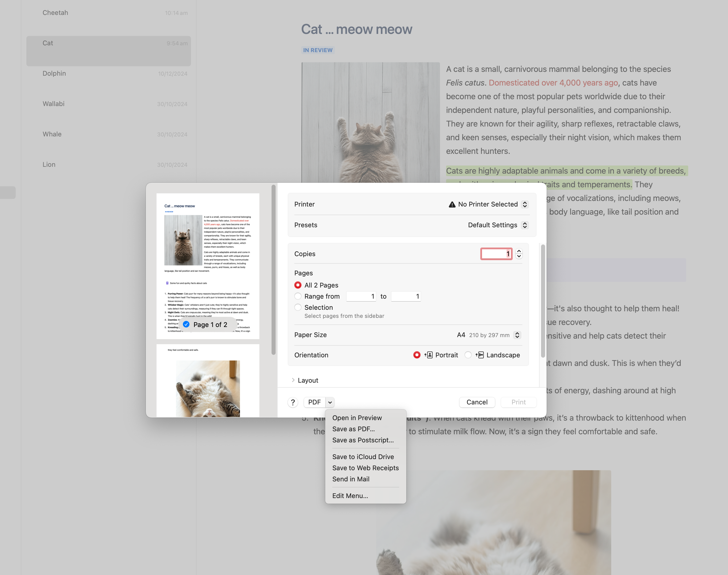The image size is (728, 575).
Task: Enable the Landscape orientation radio button
Action: click(x=468, y=355)
